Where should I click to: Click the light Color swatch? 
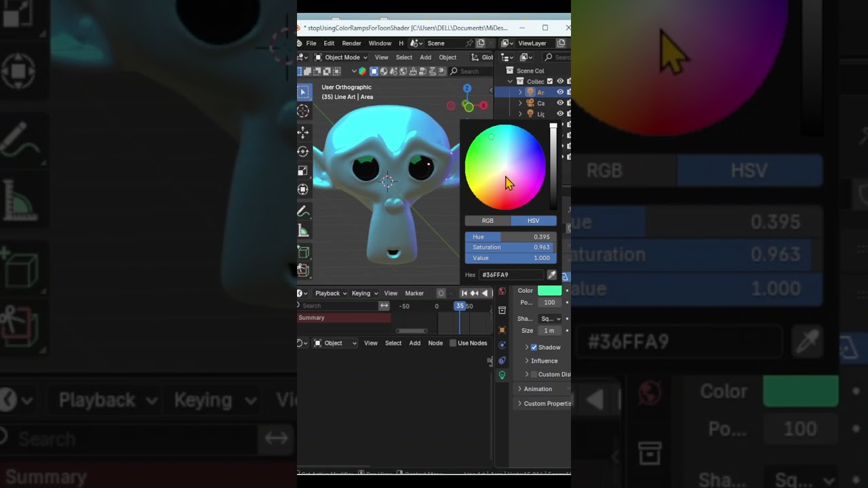[550, 291]
